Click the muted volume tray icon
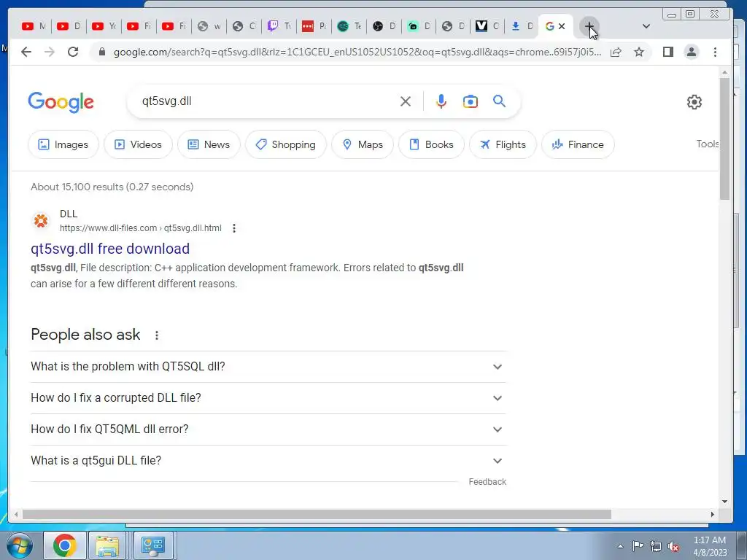747x560 pixels. pos(673,547)
